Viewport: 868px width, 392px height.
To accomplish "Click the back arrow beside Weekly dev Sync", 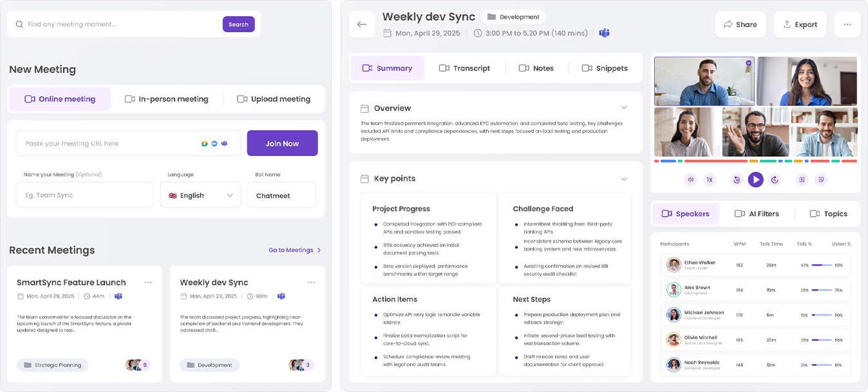I will click(x=362, y=24).
